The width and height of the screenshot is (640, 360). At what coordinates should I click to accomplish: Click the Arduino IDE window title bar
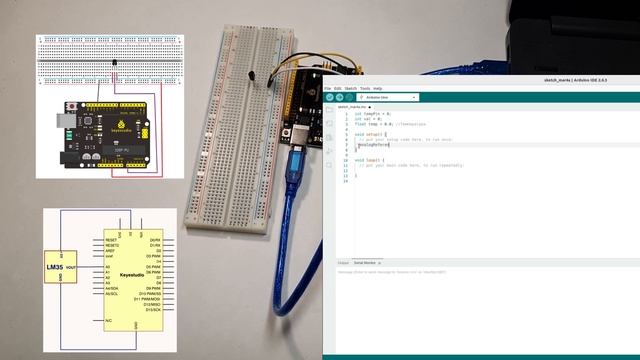click(x=482, y=80)
